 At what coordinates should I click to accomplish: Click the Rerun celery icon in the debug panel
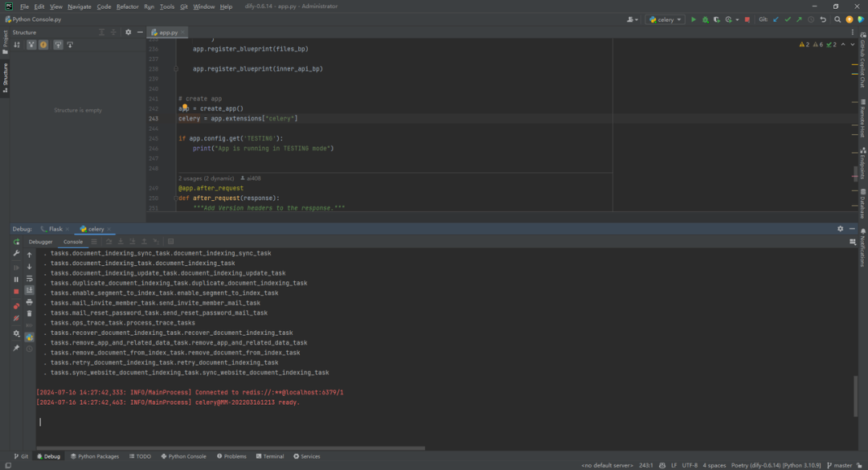[16, 241]
